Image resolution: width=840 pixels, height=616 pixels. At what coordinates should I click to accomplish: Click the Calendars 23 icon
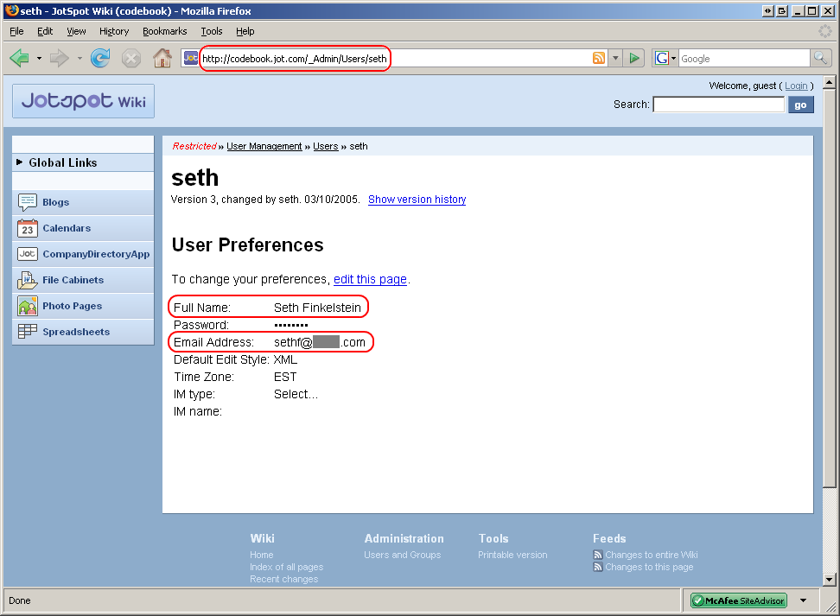[28, 228]
